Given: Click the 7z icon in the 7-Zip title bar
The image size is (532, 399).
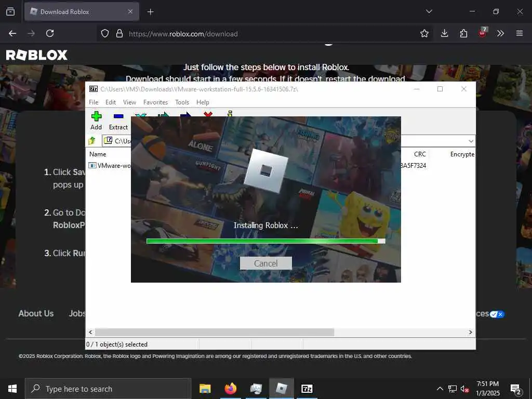Looking at the screenshot, I should click(x=94, y=89).
